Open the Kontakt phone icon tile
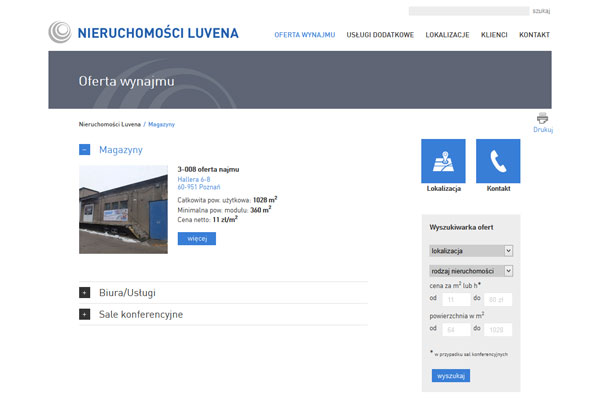The image size is (600, 400). tap(498, 161)
